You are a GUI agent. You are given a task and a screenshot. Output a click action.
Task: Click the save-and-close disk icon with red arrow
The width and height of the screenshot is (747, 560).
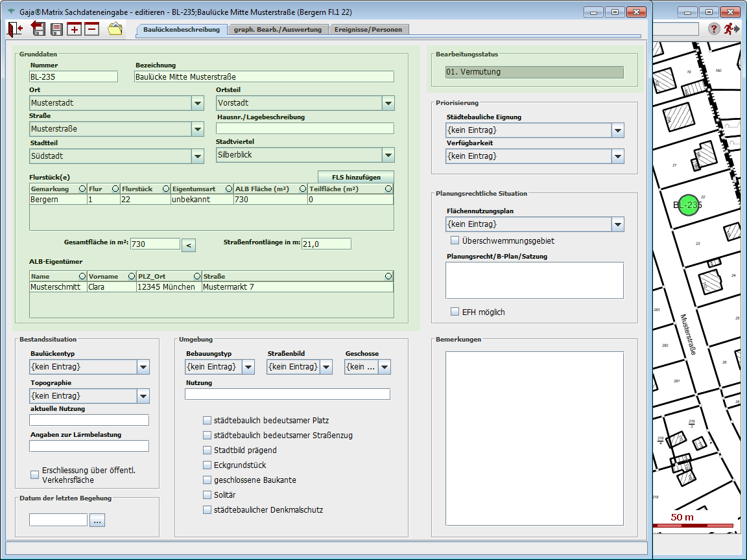[38, 29]
